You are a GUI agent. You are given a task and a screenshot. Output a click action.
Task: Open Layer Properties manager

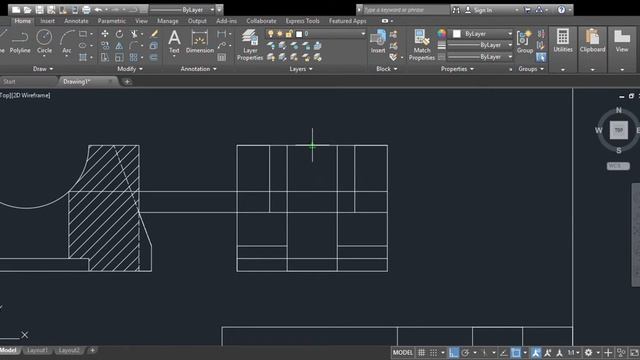coord(250,45)
